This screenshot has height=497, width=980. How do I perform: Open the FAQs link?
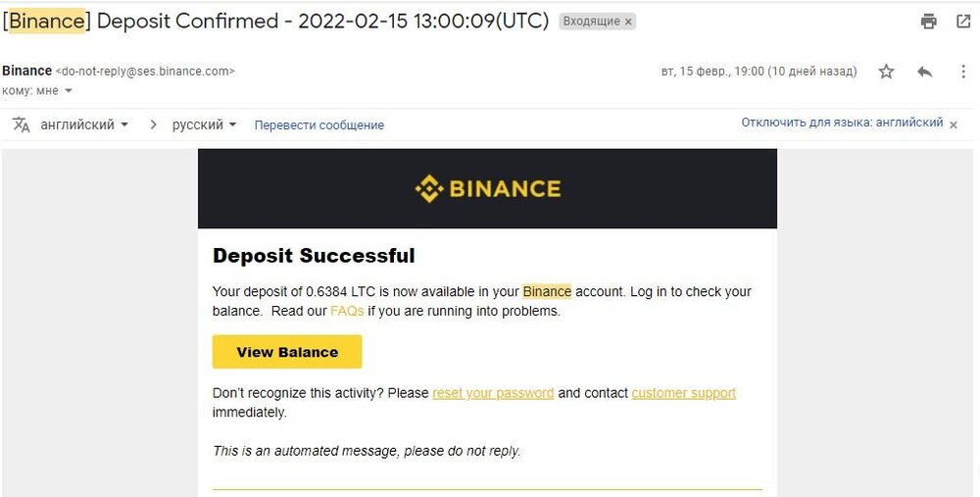[x=347, y=311]
